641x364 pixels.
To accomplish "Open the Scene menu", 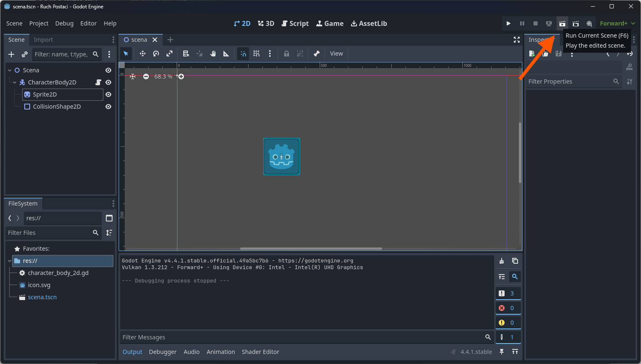I will pos(14,23).
